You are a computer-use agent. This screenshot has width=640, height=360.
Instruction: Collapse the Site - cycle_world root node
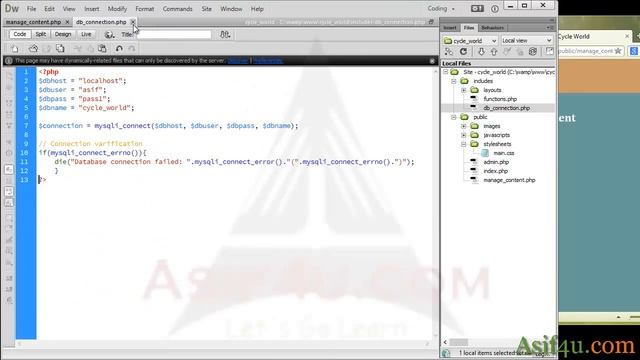446,72
